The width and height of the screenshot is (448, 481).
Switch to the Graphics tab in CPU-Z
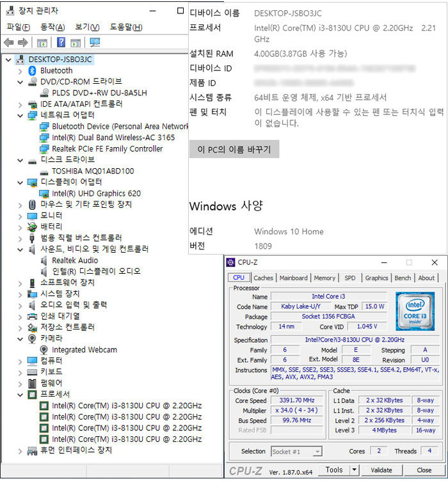[x=376, y=278]
